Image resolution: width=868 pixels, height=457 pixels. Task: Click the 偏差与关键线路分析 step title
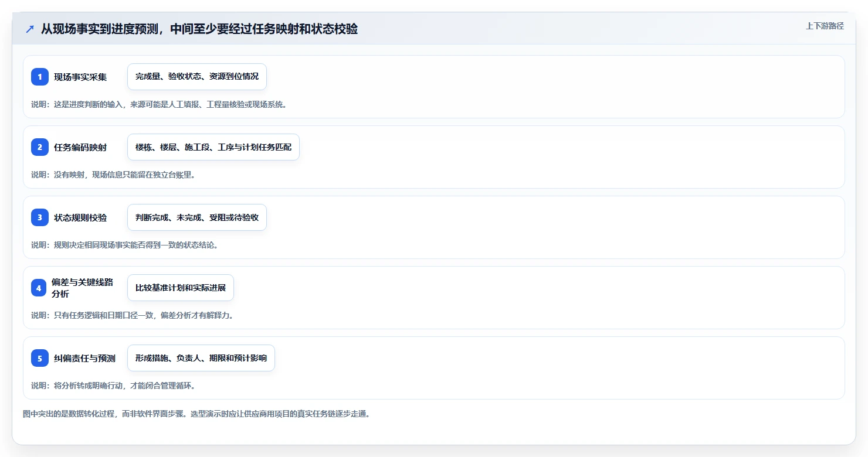[82, 288]
